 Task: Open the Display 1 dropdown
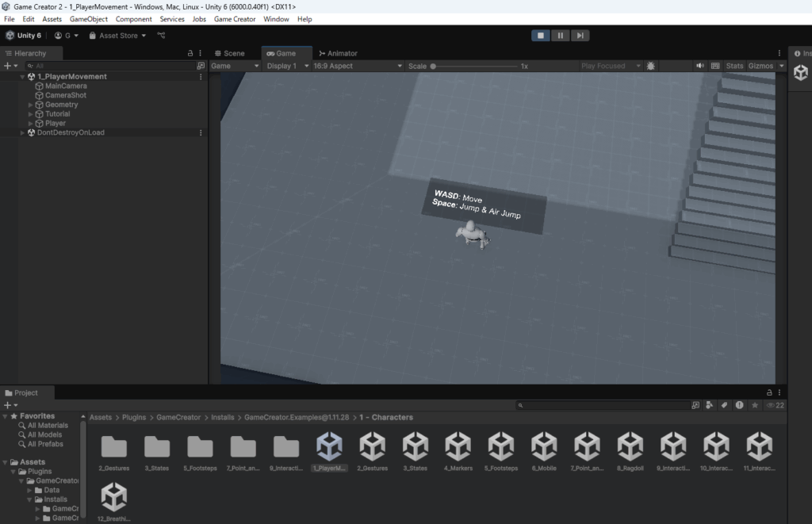(287, 66)
